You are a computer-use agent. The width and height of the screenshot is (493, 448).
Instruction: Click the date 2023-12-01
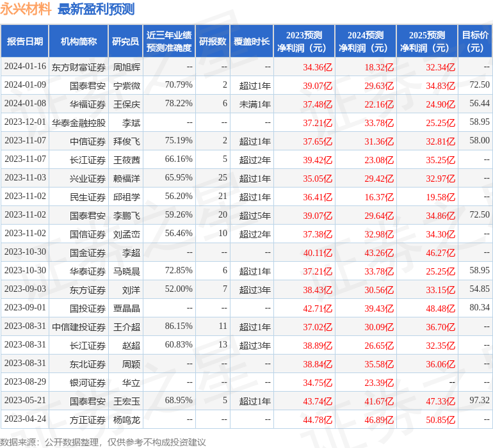(25, 122)
